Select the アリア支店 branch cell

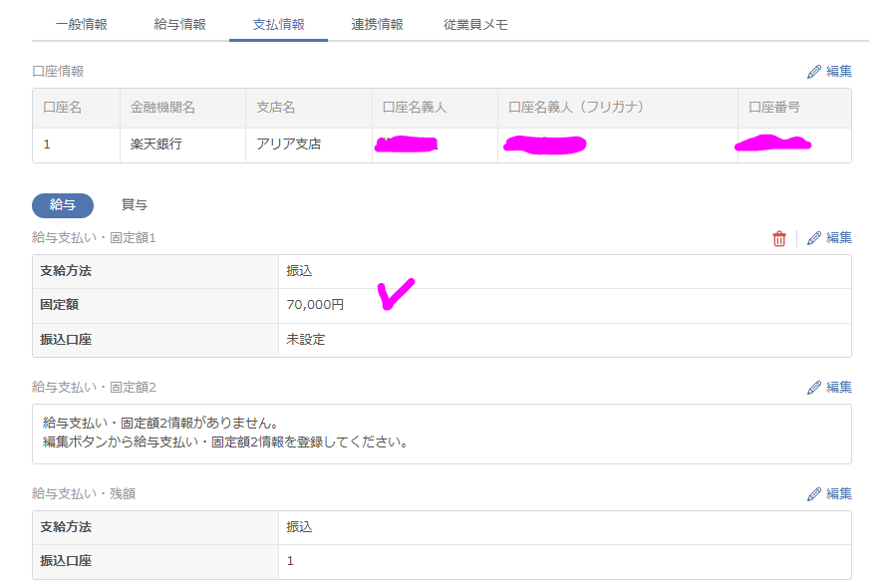click(x=289, y=145)
